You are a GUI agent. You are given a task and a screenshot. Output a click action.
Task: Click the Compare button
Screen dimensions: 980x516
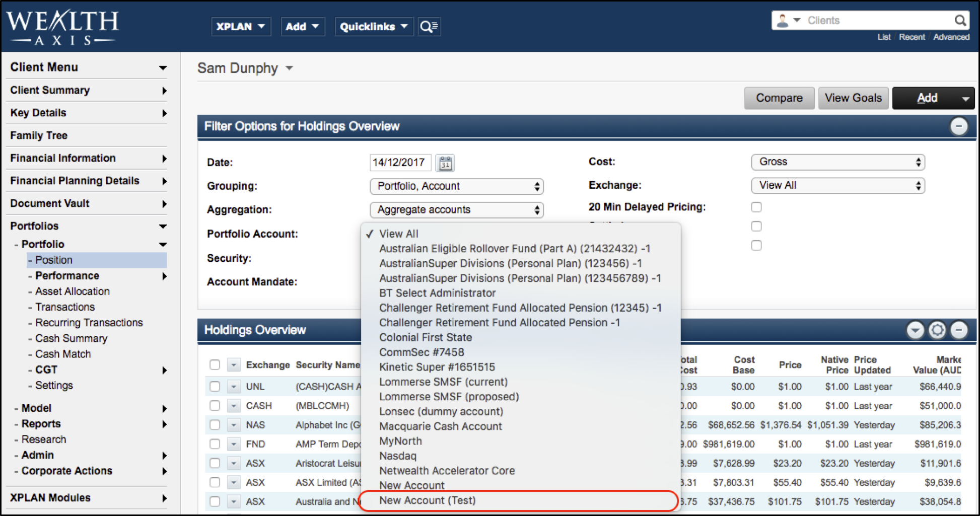(779, 98)
